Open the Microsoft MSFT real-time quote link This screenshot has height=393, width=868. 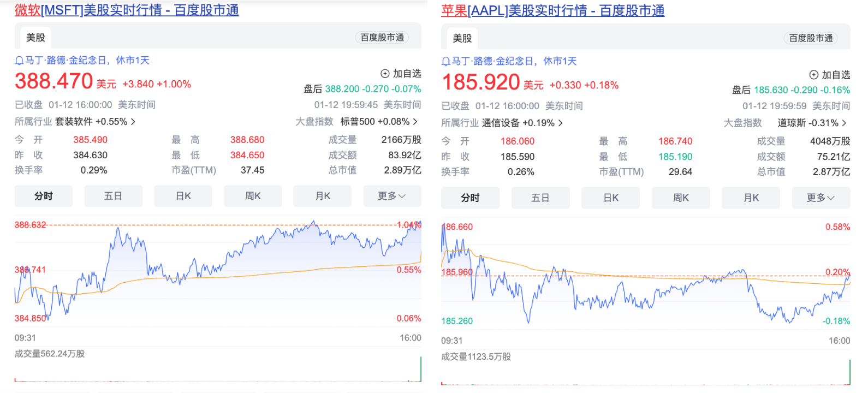click(x=127, y=10)
